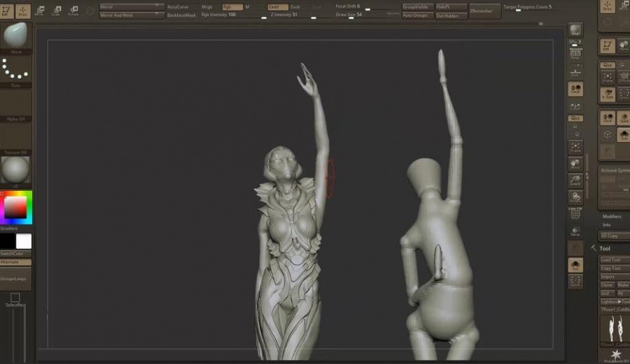Open the Mirror dropdown
630x364 pixels.
pyautogui.click(x=132, y=7)
